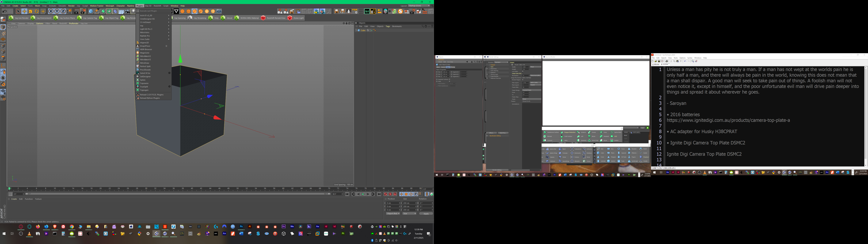Viewport: 868px width, 244px height.
Task: Choose Reload Python Plugins
Action: (154, 98)
